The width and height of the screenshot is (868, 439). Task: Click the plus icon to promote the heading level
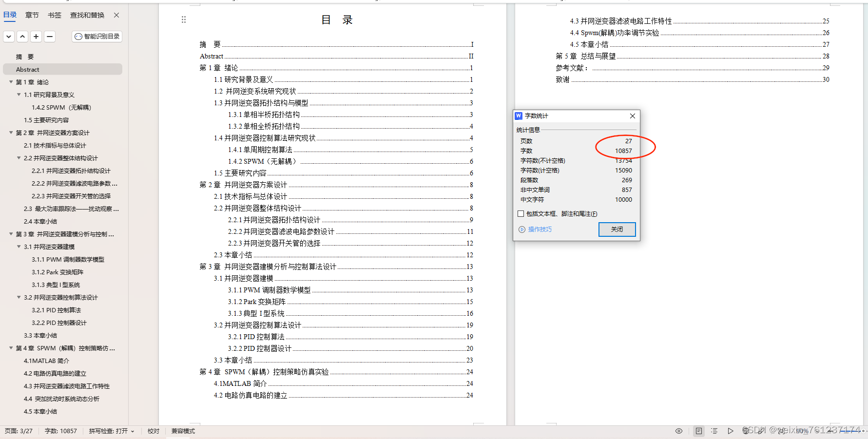36,37
